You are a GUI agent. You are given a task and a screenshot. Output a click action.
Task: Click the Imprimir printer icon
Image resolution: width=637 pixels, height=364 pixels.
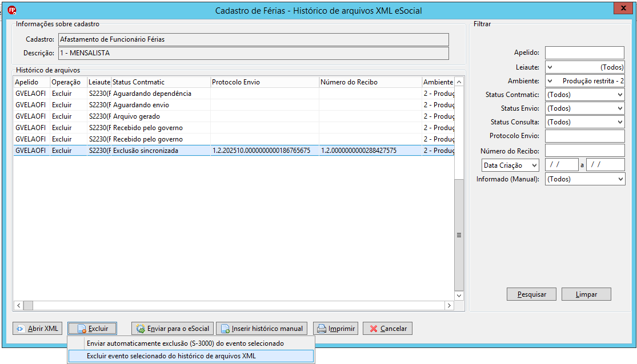(x=322, y=329)
